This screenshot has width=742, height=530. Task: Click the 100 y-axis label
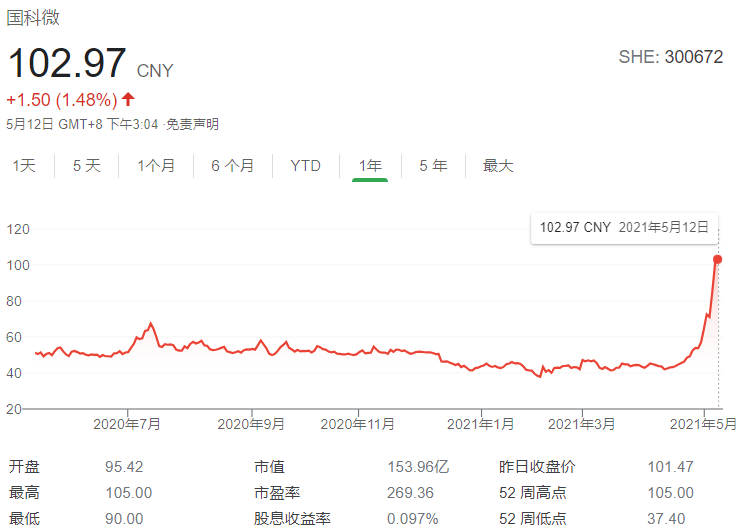point(18,265)
